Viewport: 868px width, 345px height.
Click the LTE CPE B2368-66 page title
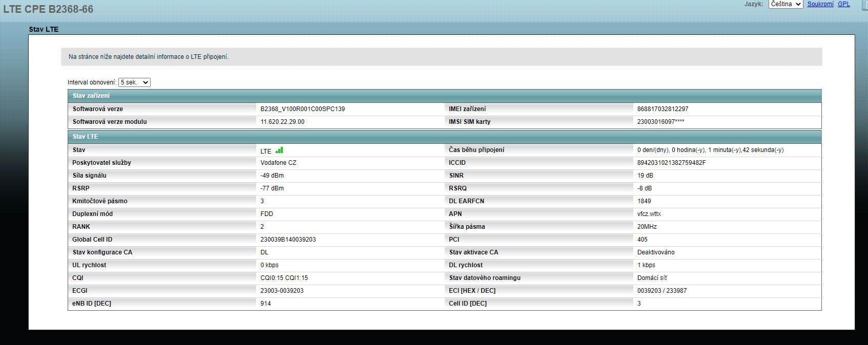pos(48,9)
